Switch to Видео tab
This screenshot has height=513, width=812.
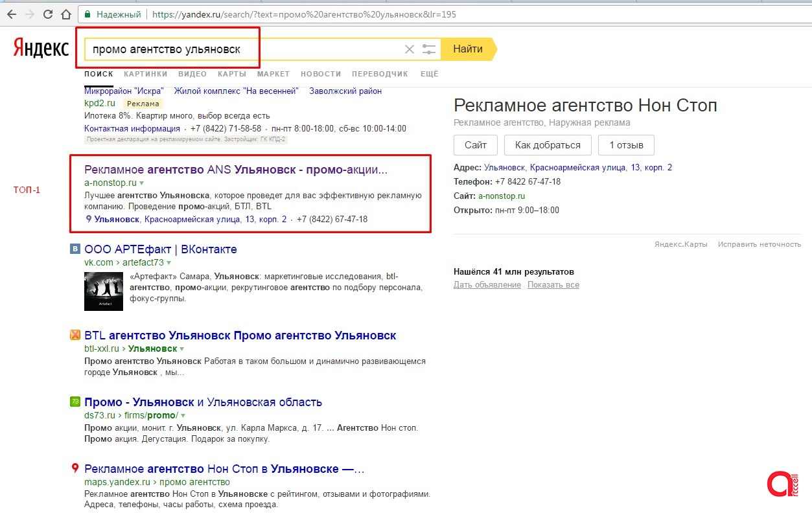(x=192, y=74)
